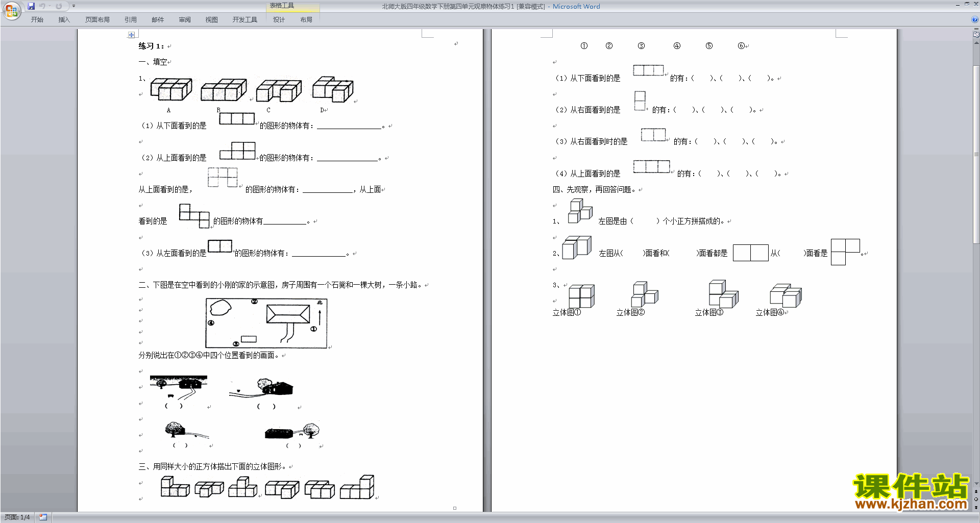Select the 引用 ribbon tab
The height and width of the screenshot is (523, 980).
click(131, 20)
